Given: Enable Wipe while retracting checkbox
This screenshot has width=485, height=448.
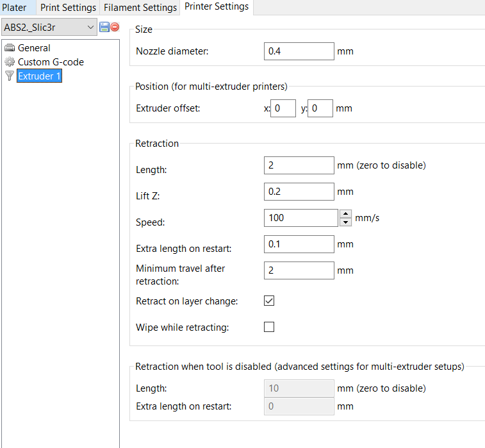Looking at the screenshot, I should tap(269, 327).
